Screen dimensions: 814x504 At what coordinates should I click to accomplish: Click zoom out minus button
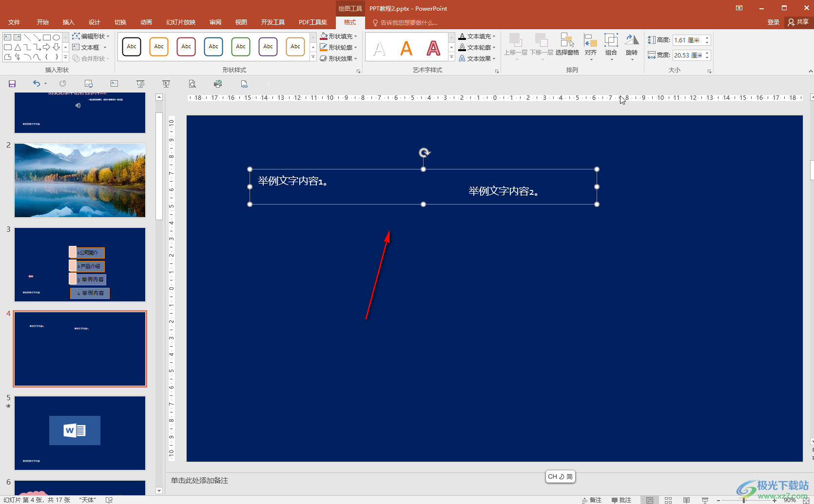coord(718,500)
